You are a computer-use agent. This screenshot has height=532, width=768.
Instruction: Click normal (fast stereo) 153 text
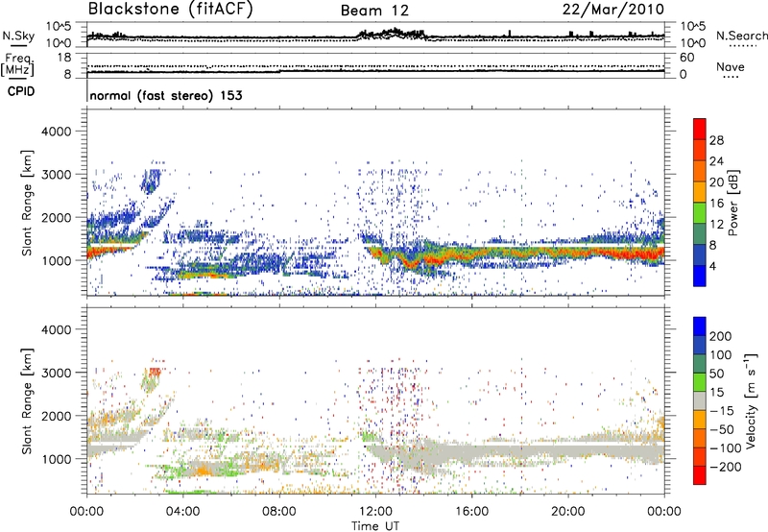pos(166,96)
